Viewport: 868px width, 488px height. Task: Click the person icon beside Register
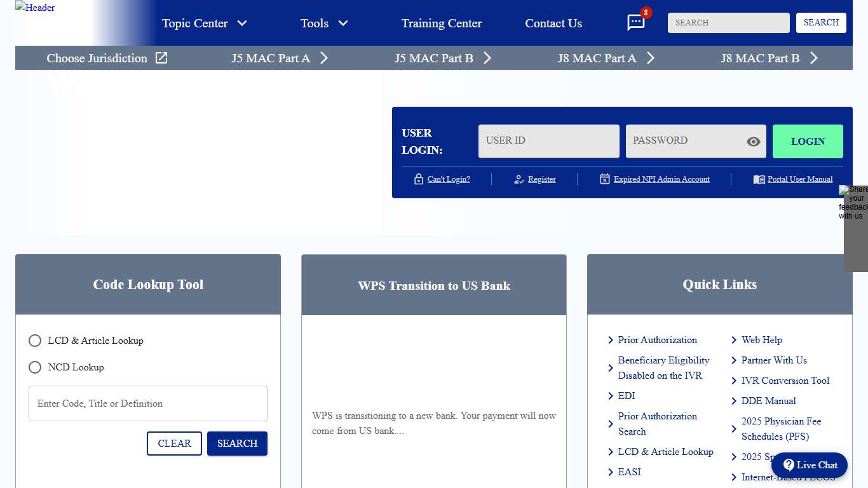[519, 179]
